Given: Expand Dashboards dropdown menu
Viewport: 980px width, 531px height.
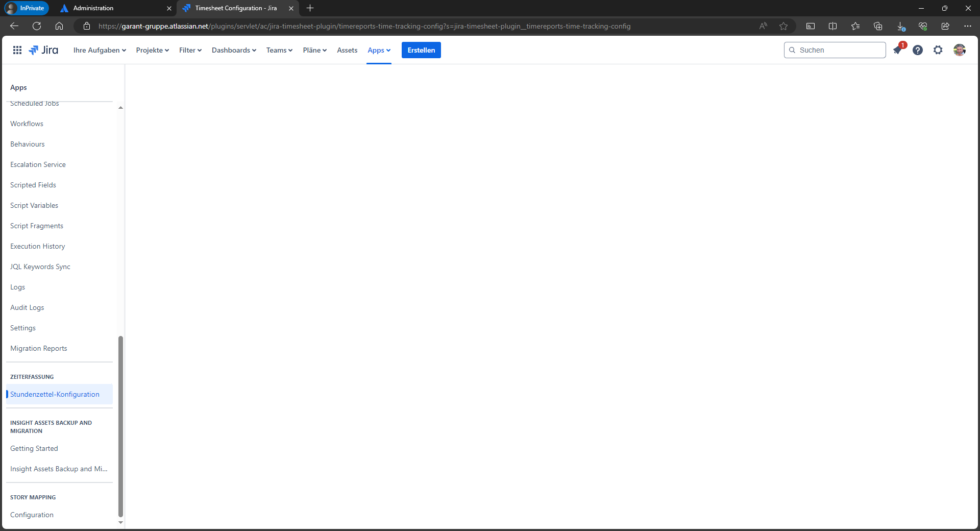Looking at the screenshot, I should [234, 50].
